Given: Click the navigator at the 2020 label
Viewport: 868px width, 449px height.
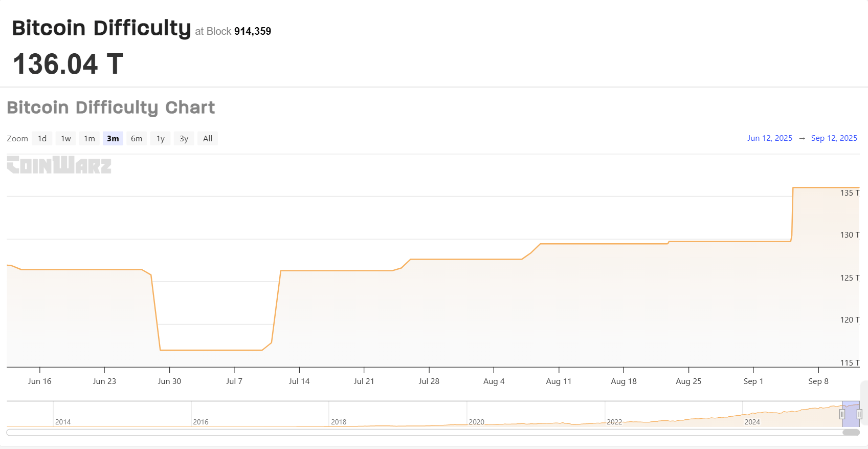Looking at the screenshot, I should click(476, 422).
